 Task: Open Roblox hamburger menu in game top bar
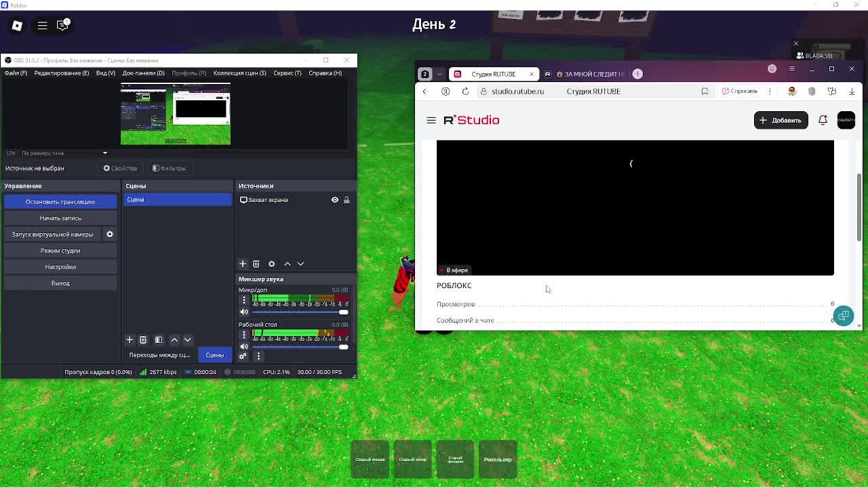[x=42, y=26]
